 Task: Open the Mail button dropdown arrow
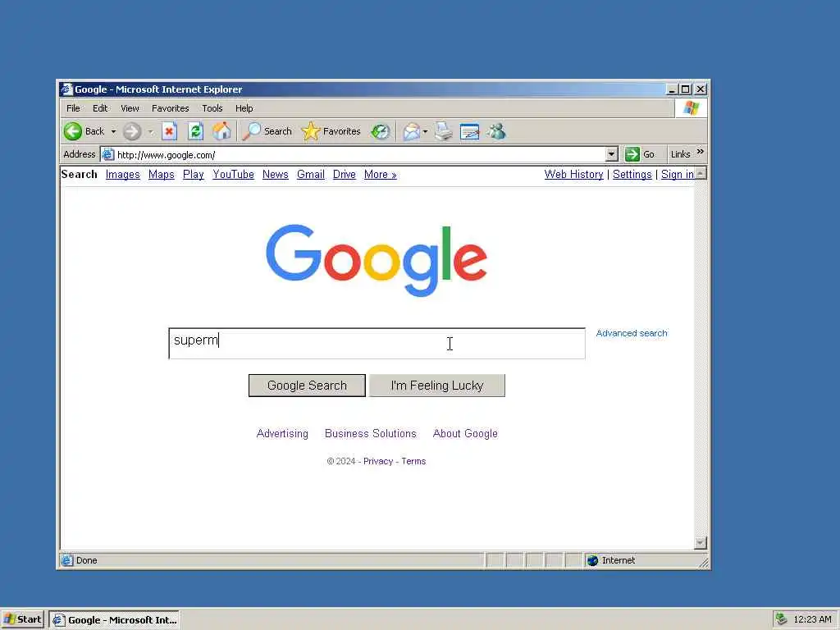pos(426,131)
